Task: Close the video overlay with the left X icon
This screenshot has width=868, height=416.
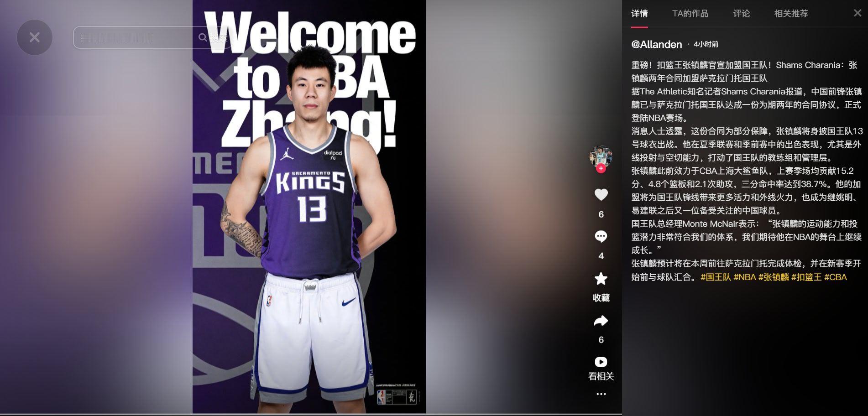Action: click(34, 37)
